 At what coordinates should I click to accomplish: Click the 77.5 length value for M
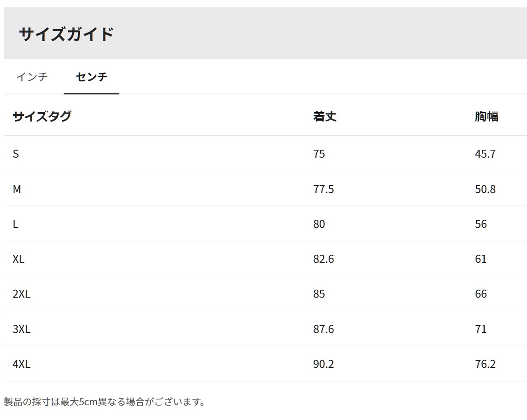tap(323, 189)
